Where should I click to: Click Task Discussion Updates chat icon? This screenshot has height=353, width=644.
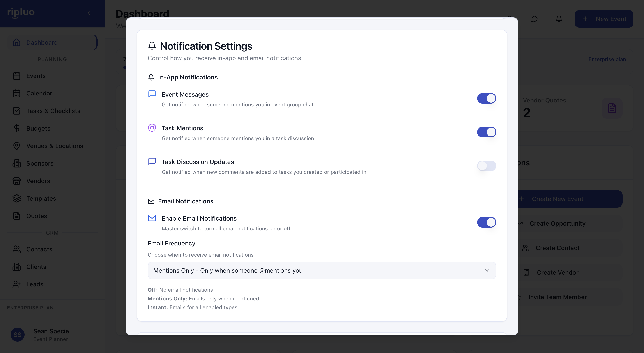tap(152, 162)
